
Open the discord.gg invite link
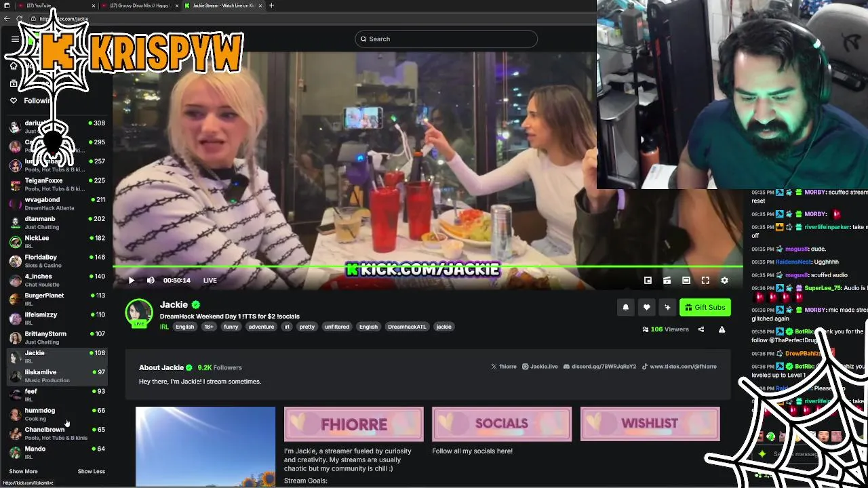[x=600, y=367]
